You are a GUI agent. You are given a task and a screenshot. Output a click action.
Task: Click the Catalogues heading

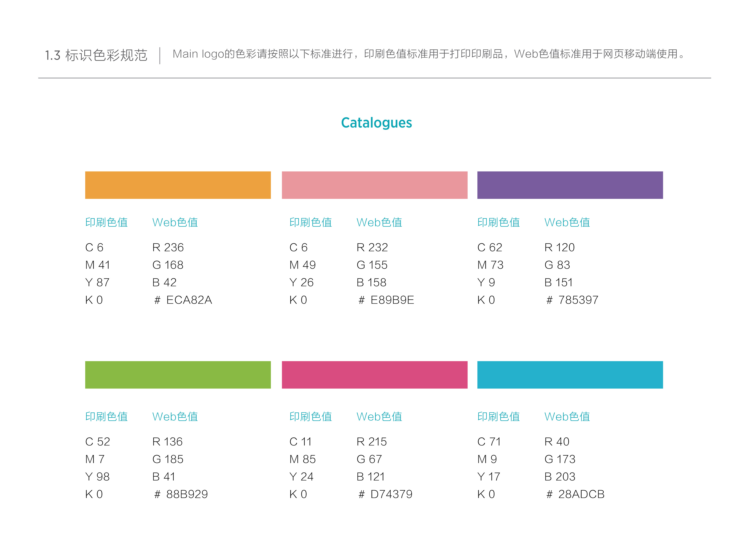[x=376, y=123]
